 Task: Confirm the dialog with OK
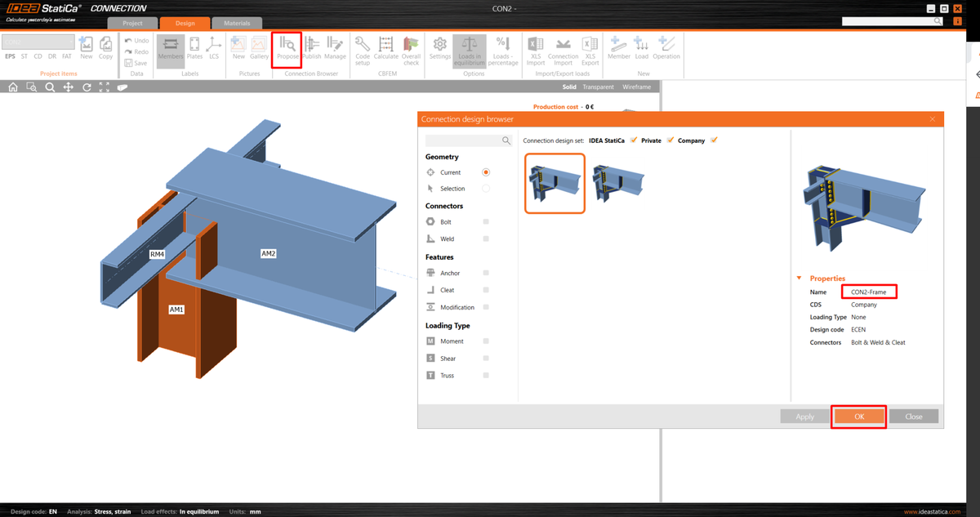[858, 416]
